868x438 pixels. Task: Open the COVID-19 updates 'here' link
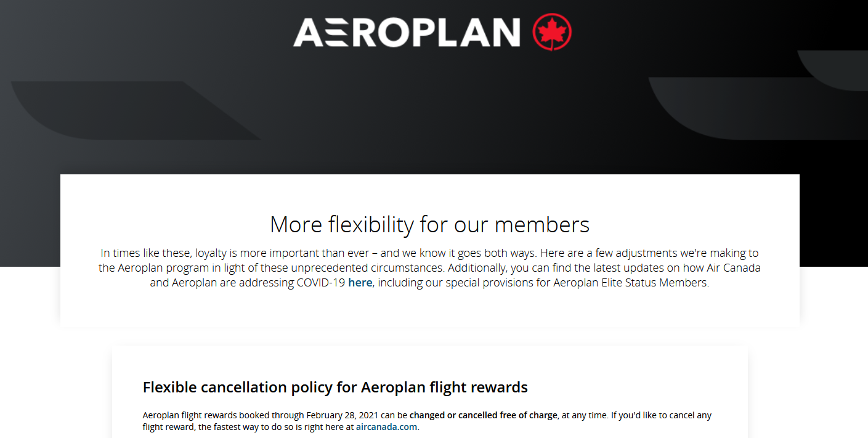360,283
